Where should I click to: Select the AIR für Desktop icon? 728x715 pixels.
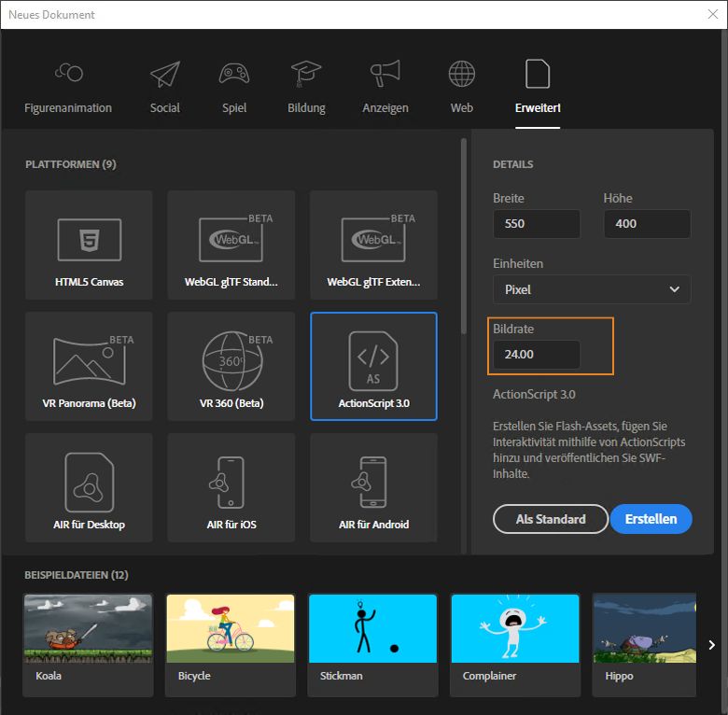90,483
